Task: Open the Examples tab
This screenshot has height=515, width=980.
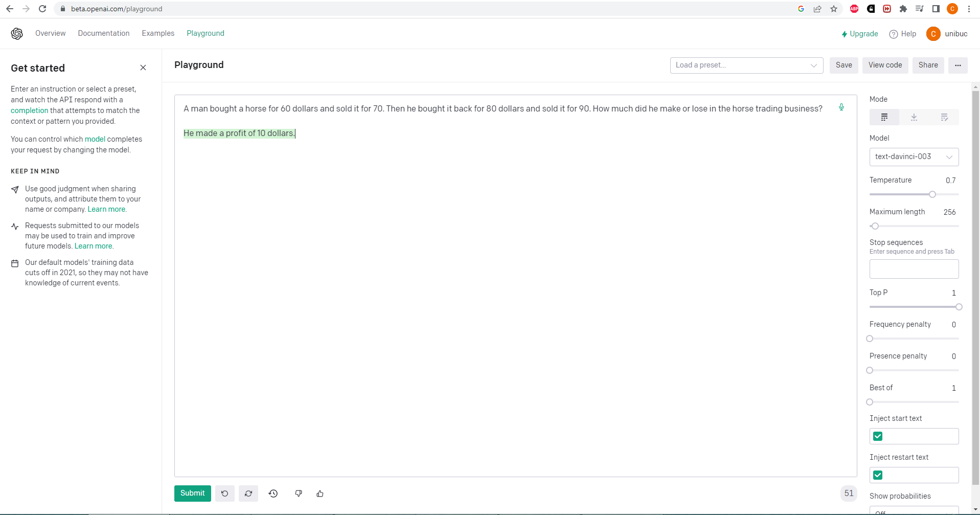Action: 158,33
